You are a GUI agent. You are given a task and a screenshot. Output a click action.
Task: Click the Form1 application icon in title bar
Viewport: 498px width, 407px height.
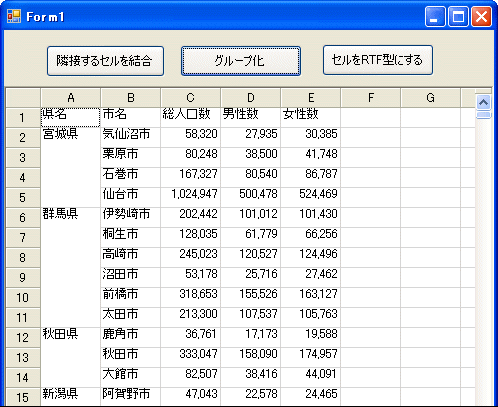(14, 16)
